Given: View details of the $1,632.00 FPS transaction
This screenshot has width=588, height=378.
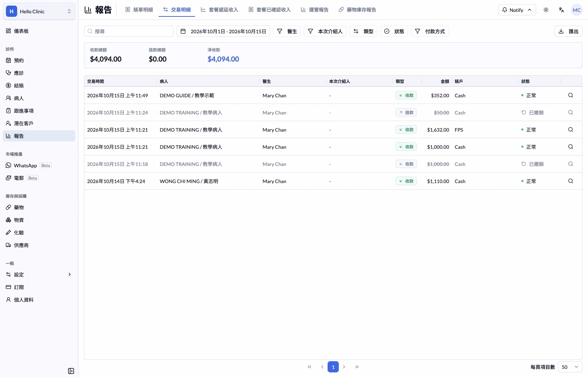Looking at the screenshot, I should click(570, 129).
